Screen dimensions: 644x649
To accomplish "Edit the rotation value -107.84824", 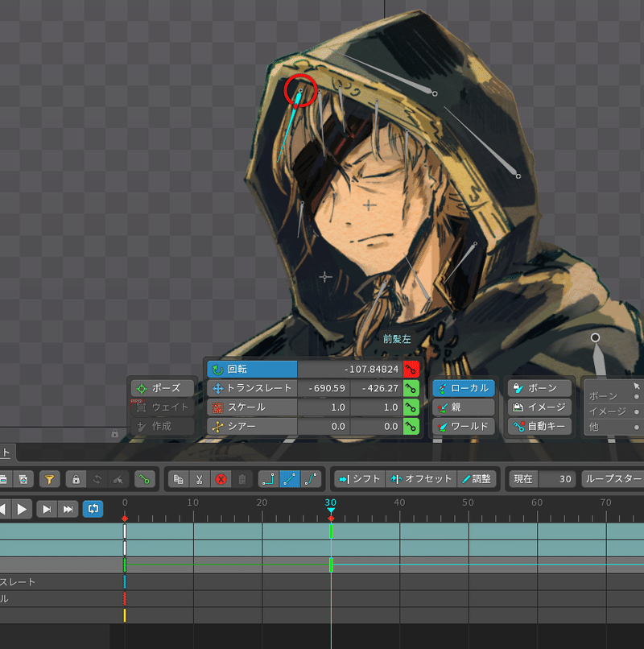I will pos(350,370).
